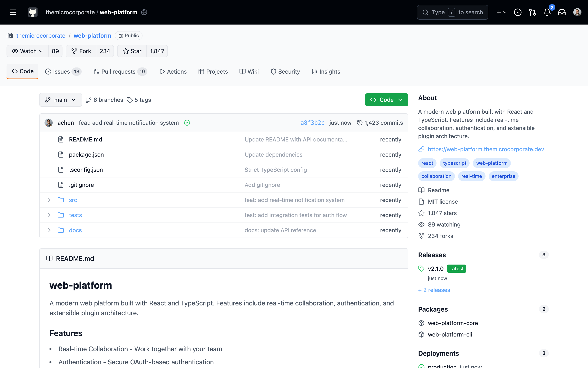Open the docs folder
Screen dimensions: 588x368
pos(75,230)
